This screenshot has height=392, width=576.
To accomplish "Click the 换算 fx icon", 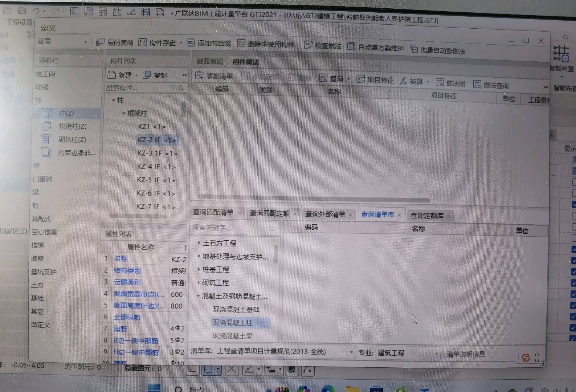I will click(x=403, y=81).
